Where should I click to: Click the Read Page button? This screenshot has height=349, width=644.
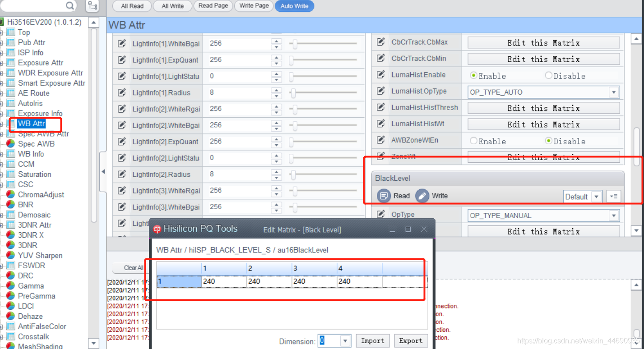pyautogui.click(x=213, y=6)
